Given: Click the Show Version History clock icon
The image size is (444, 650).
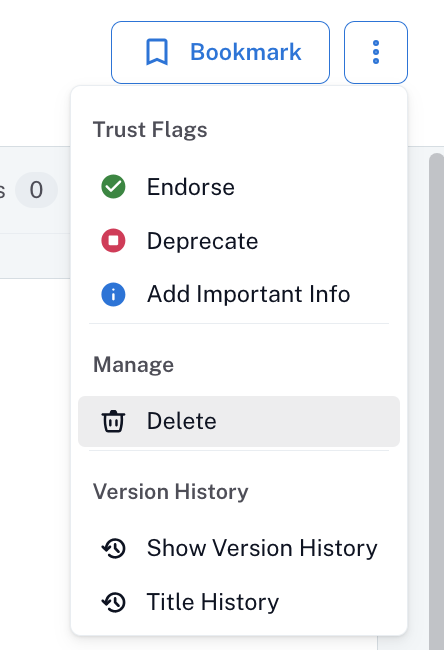Looking at the screenshot, I should coord(114,548).
